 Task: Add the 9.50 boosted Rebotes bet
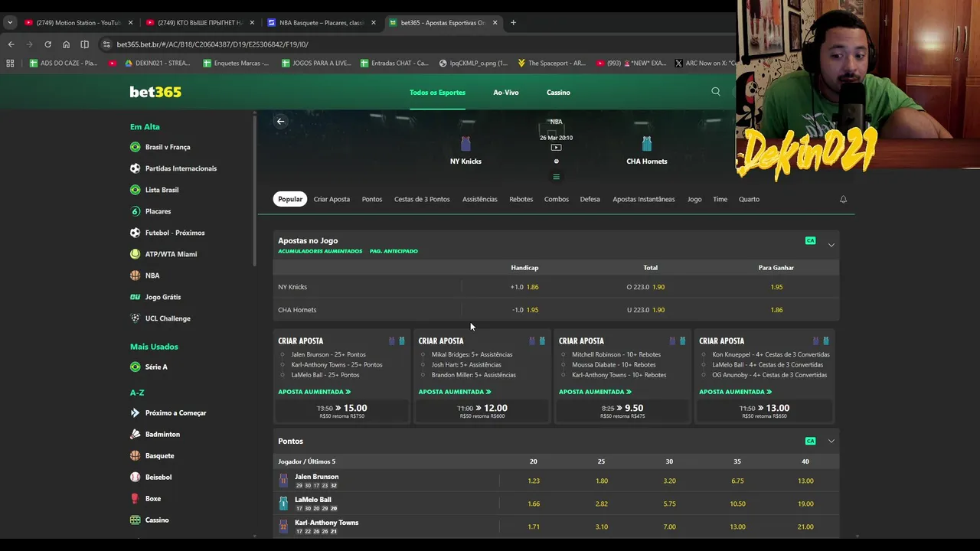pos(622,411)
